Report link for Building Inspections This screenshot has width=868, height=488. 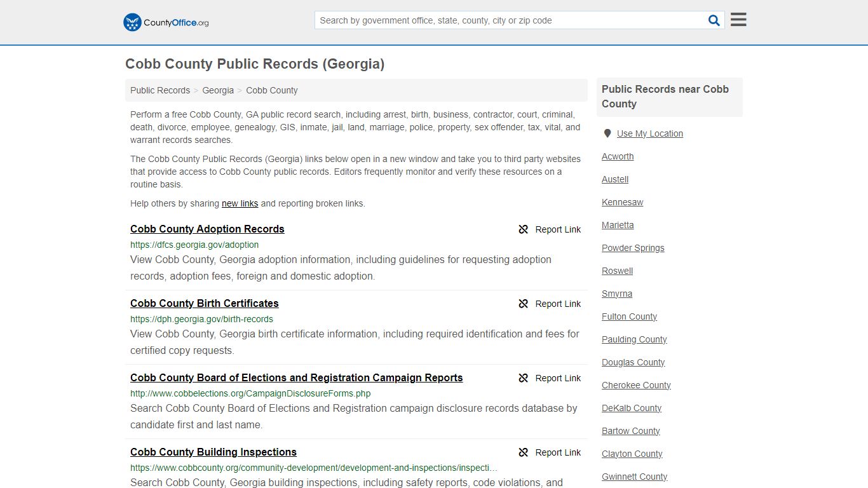[558, 452]
